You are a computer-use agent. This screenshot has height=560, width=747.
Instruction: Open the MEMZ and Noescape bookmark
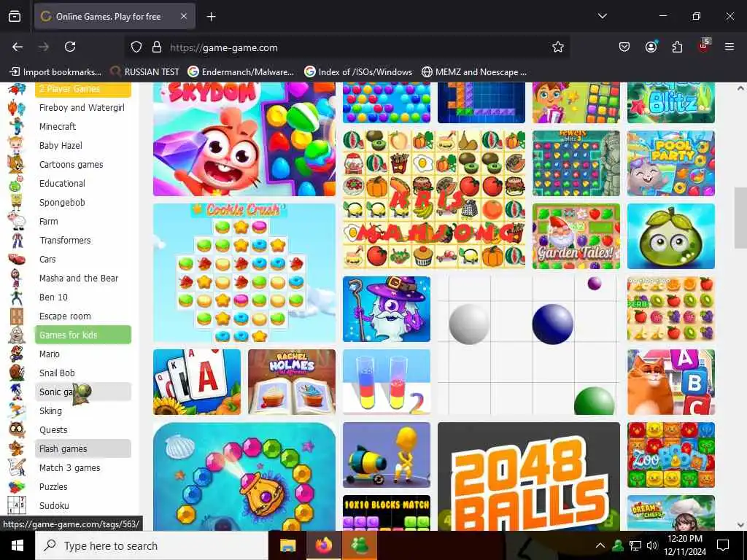[x=474, y=72]
